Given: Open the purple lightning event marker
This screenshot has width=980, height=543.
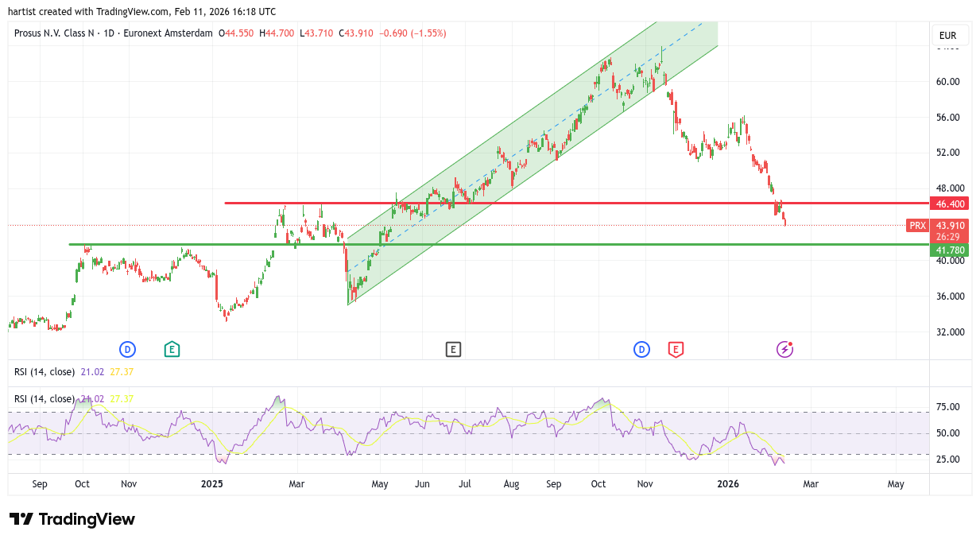Looking at the screenshot, I should [x=784, y=349].
